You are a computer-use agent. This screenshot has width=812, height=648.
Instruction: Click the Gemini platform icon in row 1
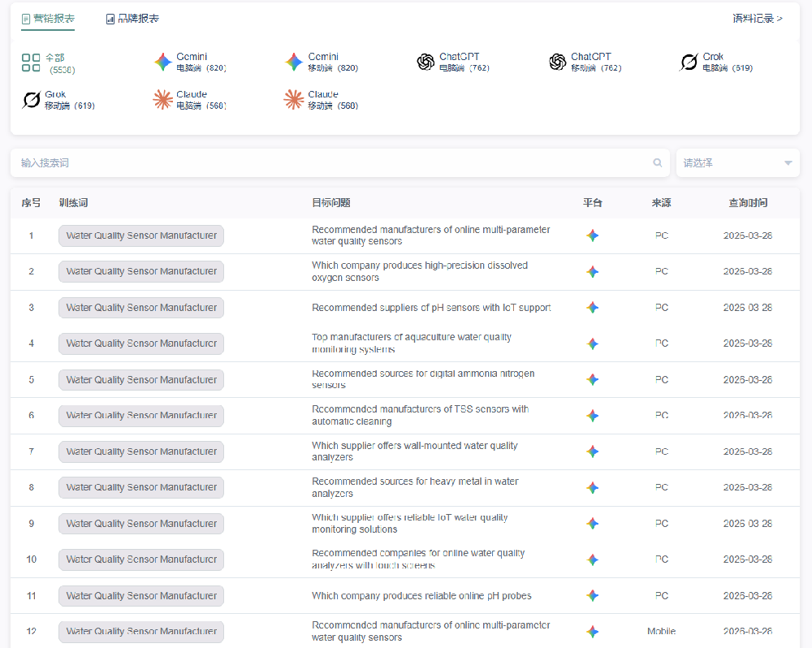tap(593, 235)
